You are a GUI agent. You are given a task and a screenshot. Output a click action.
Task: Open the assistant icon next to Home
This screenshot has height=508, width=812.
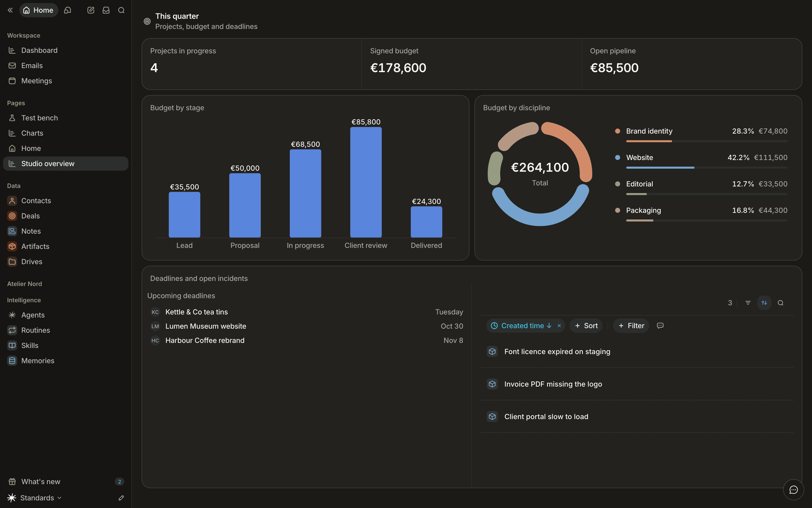67,10
